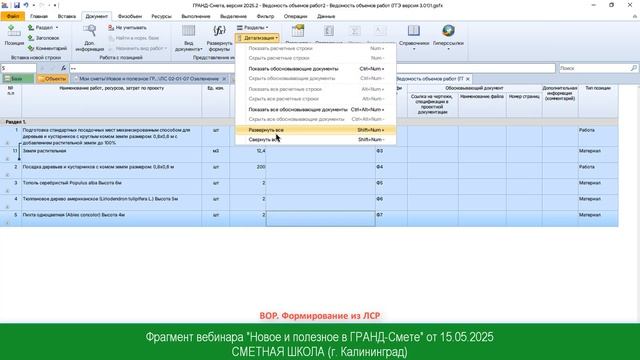Click the search magnifier icon

[x=633, y=68]
